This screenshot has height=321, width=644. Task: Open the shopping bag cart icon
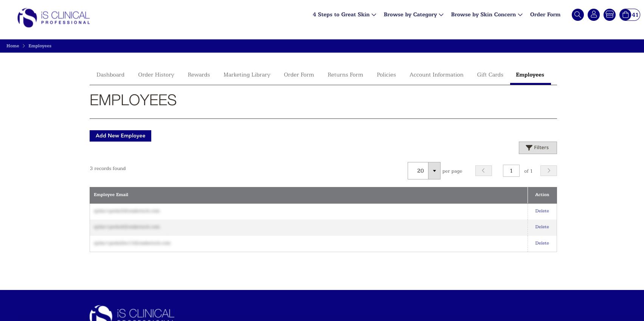tap(626, 15)
